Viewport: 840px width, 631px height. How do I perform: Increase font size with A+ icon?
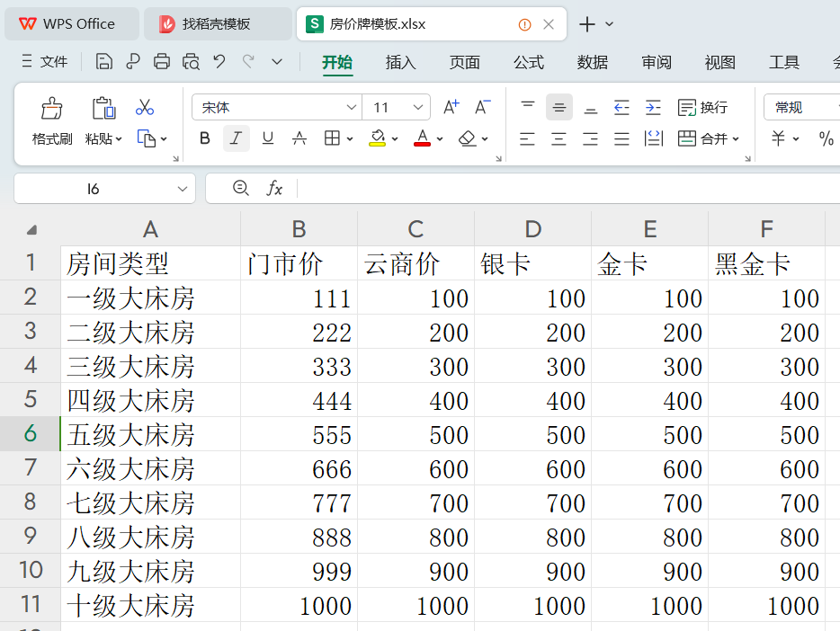451,108
